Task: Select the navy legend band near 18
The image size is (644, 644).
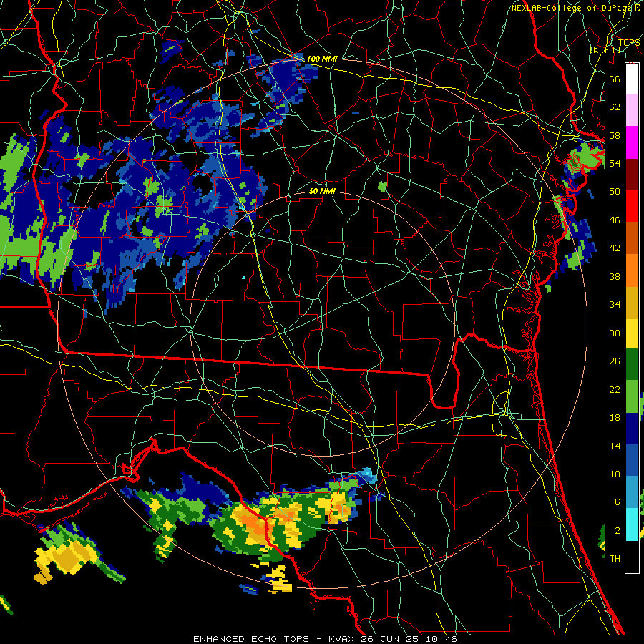Action: coord(632,429)
